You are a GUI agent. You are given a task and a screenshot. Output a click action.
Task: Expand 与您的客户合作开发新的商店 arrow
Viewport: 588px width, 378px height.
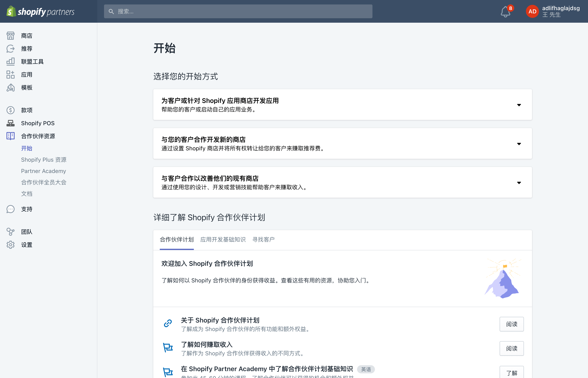click(519, 144)
